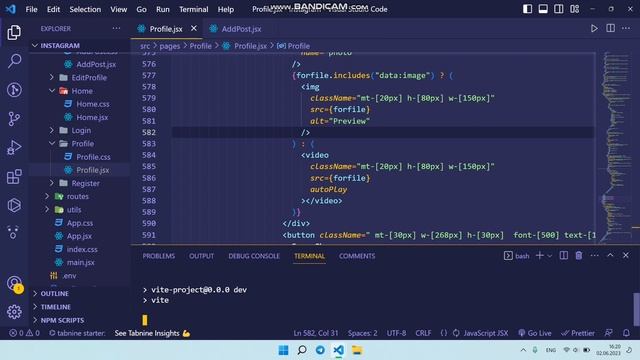
Task: Toggle Prettier formatter status
Action: [578, 333]
